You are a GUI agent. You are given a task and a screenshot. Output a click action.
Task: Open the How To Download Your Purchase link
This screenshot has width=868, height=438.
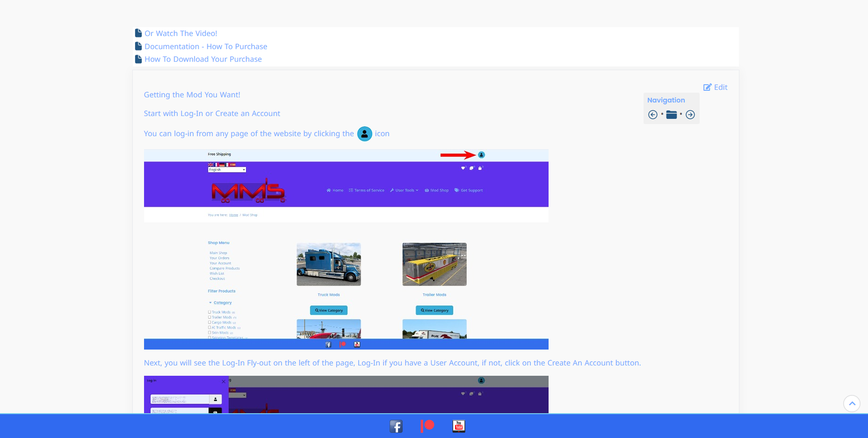203,59
